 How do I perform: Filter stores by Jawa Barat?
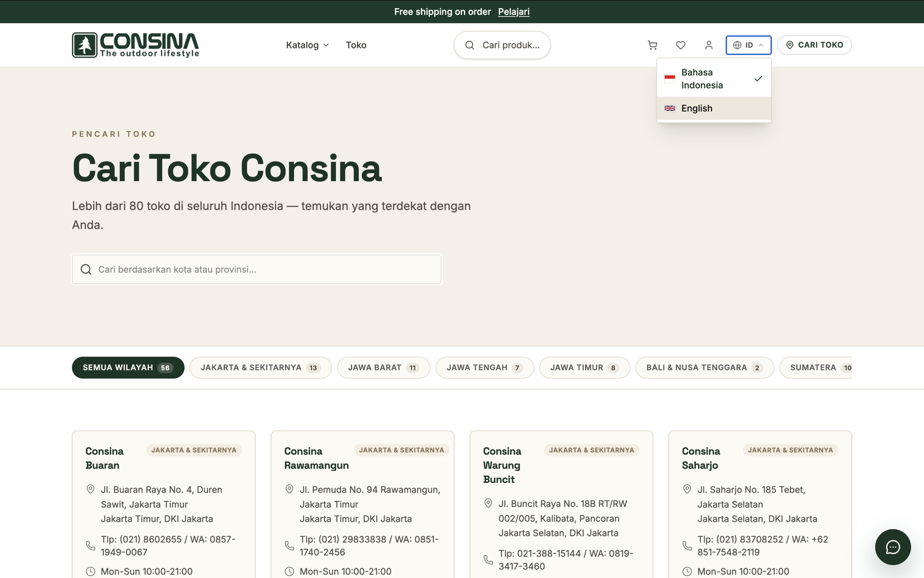[383, 368]
